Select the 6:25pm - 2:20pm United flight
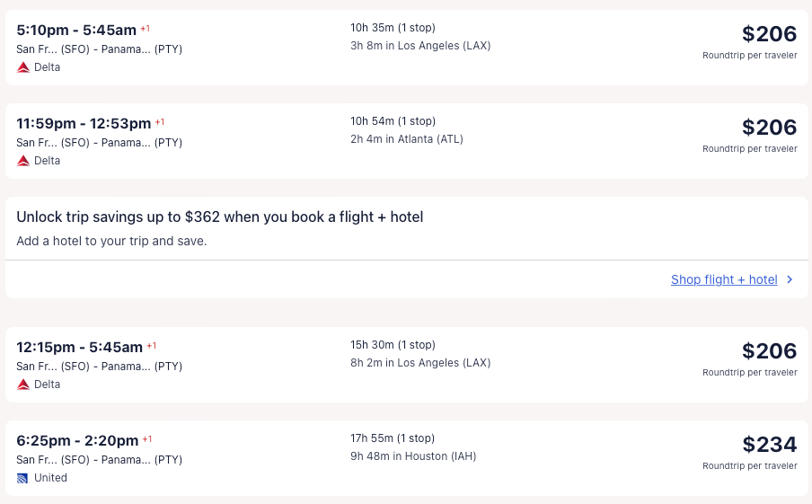 [x=77, y=440]
